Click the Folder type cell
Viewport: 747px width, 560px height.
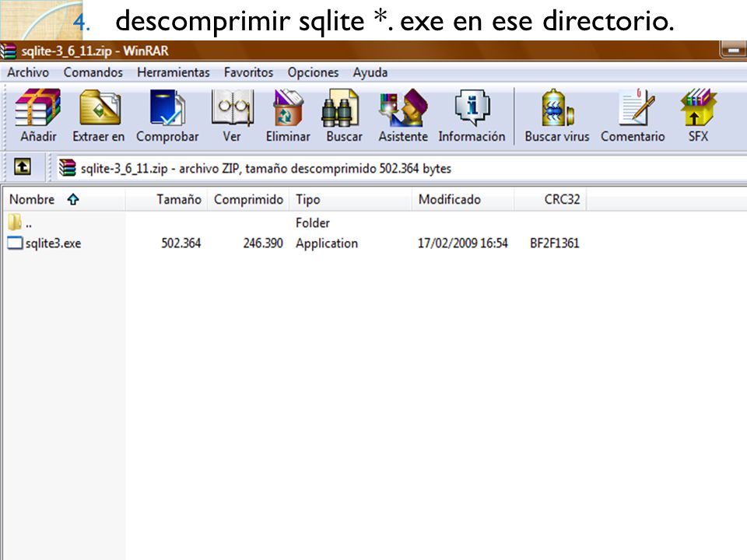(313, 222)
